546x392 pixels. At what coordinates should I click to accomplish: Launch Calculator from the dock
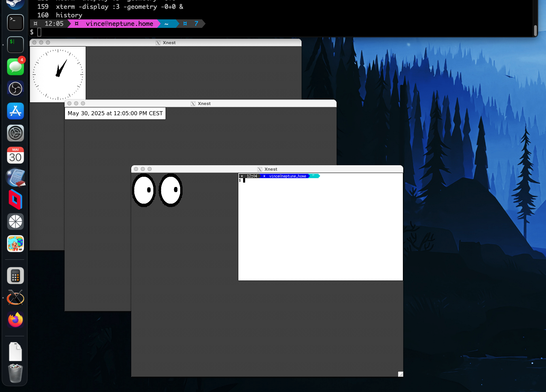point(15,275)
